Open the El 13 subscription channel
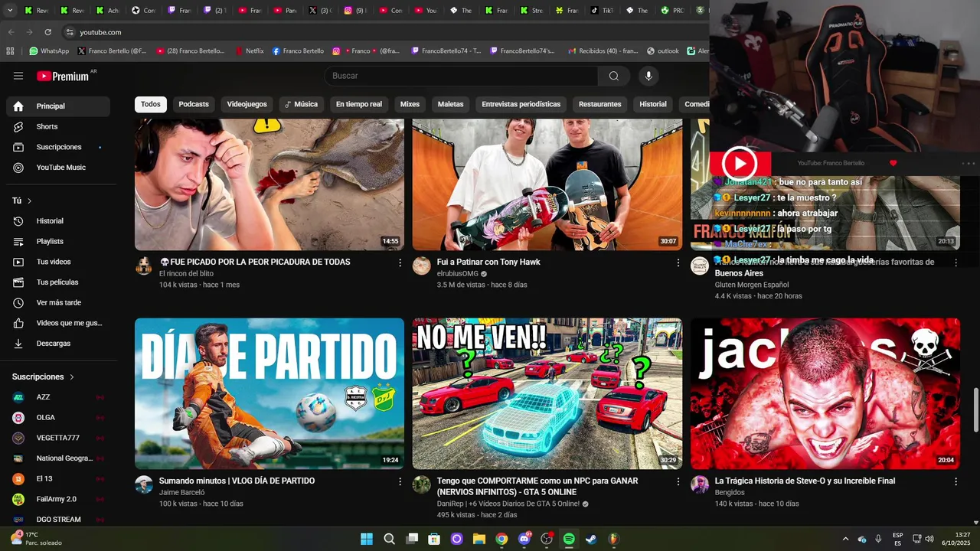980x551 pixels. [58, 478]
